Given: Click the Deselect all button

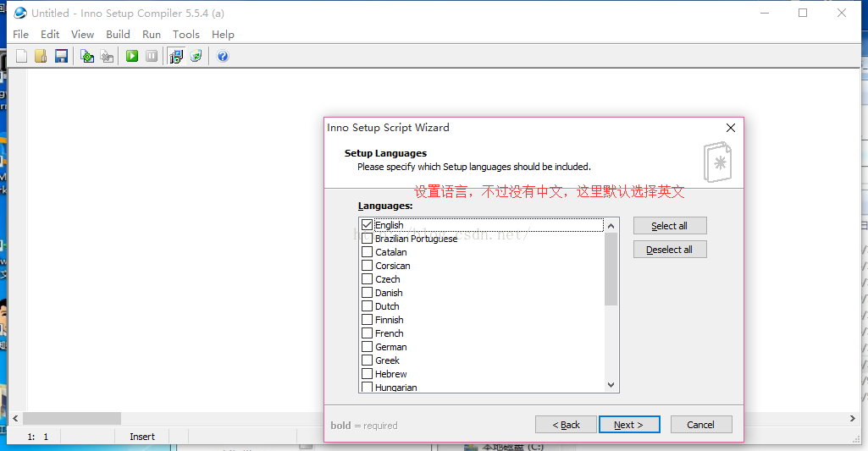Looking at the screenshot, I should (x=670, y=250).
